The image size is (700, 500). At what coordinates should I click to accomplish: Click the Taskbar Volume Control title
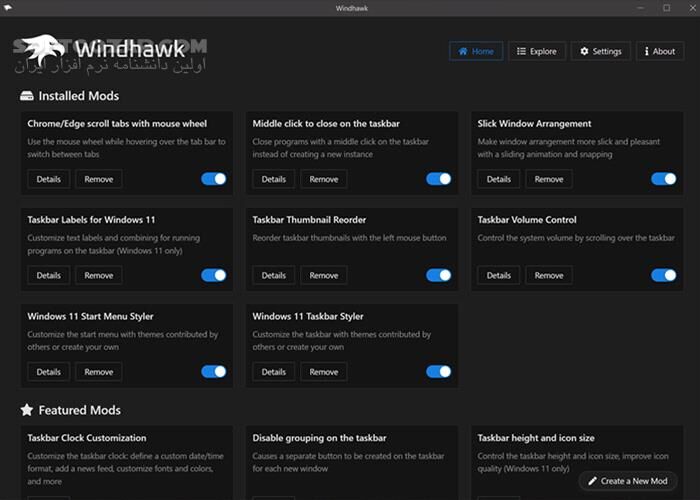[527, 220]
